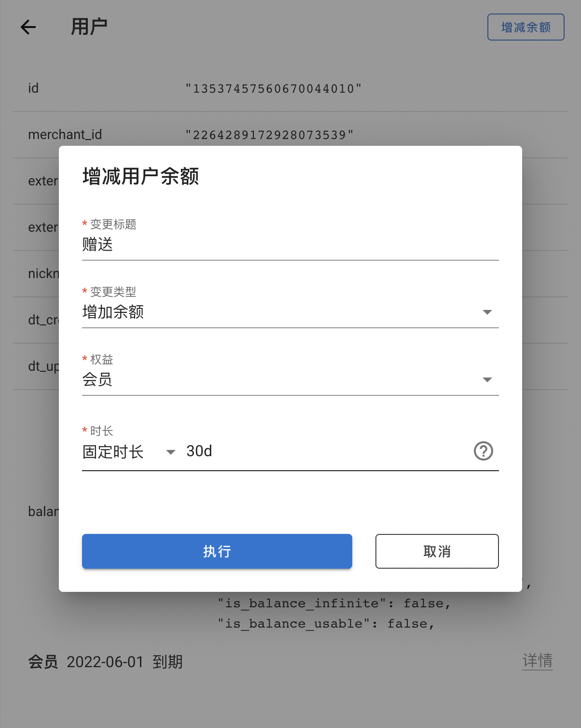Select the id value text
The height and width of the screenshot is (728, 581).
click(274, 89)
